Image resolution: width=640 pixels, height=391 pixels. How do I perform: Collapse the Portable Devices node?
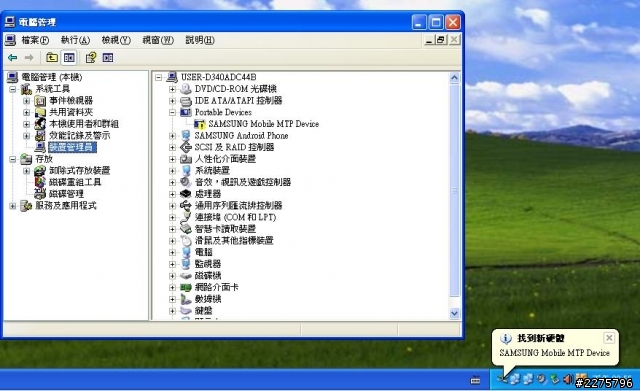point(173,112)
